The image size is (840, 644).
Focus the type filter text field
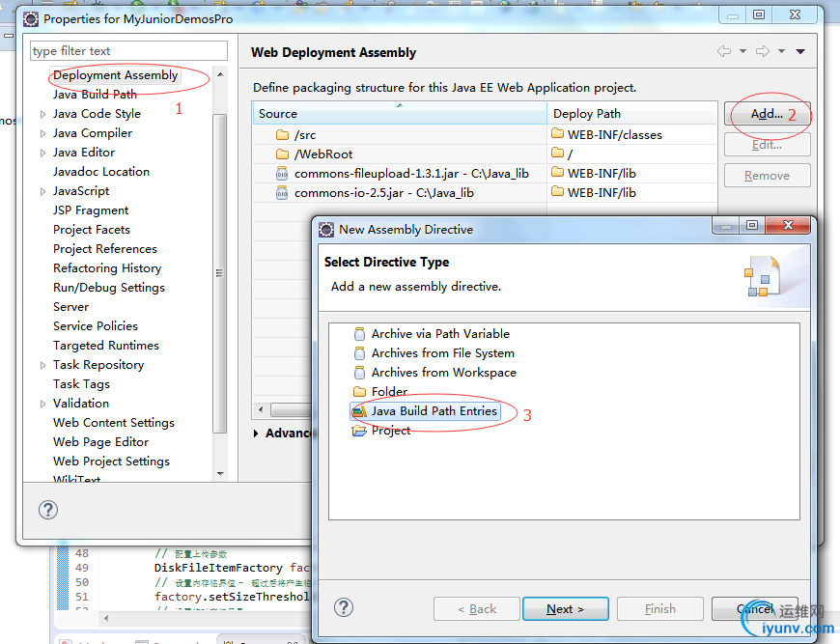pos(128,51)
